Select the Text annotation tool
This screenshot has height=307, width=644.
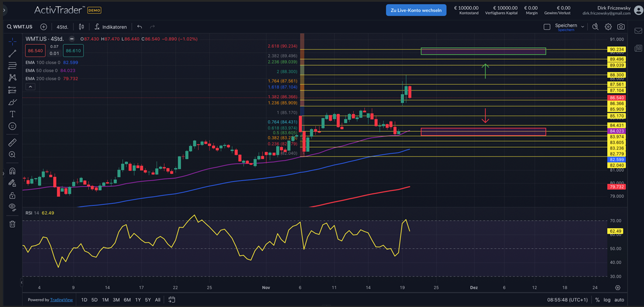coord(12,114)
